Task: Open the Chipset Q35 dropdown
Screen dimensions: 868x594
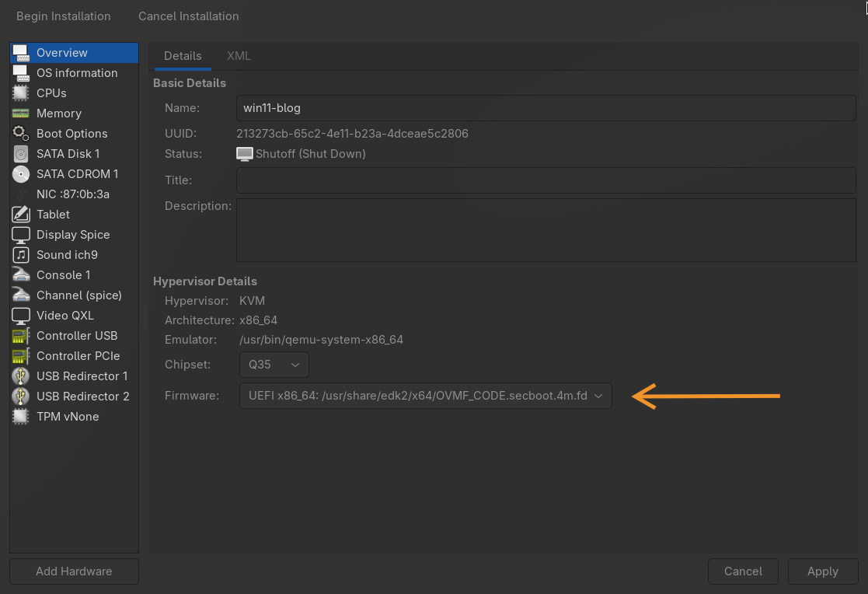Action: coord(274,364)
